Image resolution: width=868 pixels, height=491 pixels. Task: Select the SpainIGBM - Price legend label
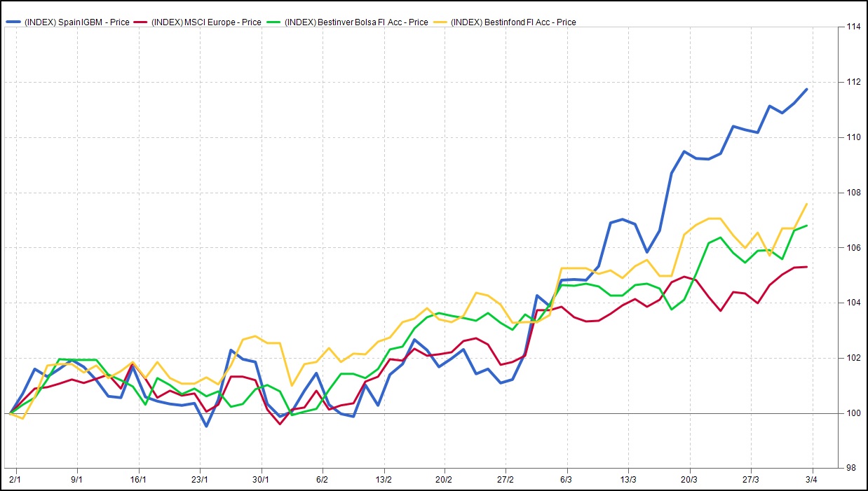coord(77,22)
